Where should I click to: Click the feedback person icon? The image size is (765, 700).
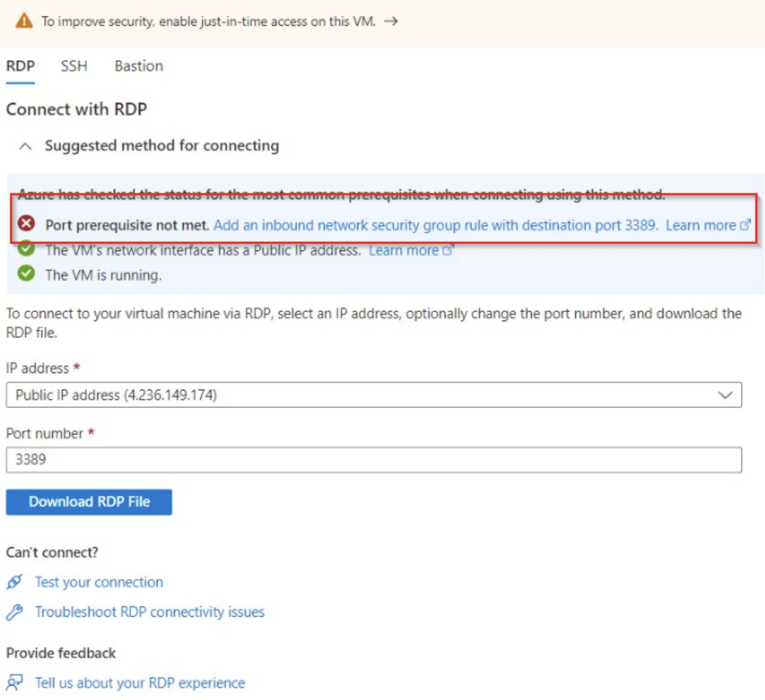[15, 682]
